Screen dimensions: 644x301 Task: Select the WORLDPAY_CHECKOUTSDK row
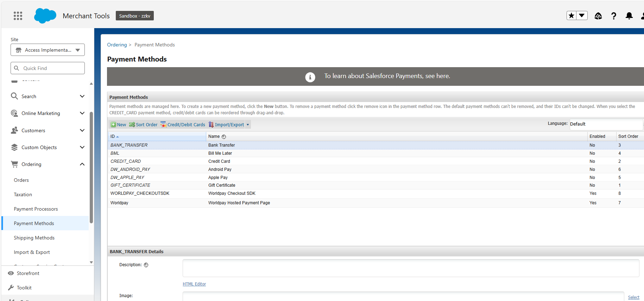[376, 193]
